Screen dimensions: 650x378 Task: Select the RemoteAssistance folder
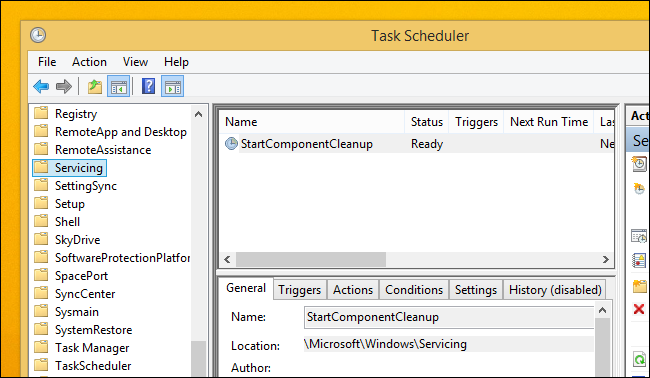point(103,150)
